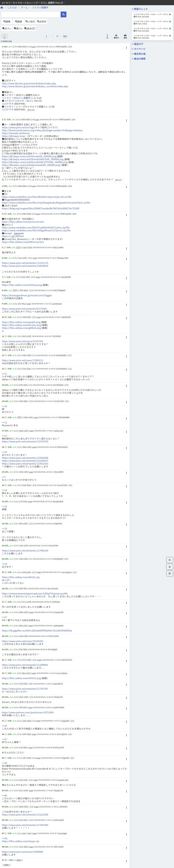Open patreon evan-93752400 link
174x868 pixels.
pos(28,712)
